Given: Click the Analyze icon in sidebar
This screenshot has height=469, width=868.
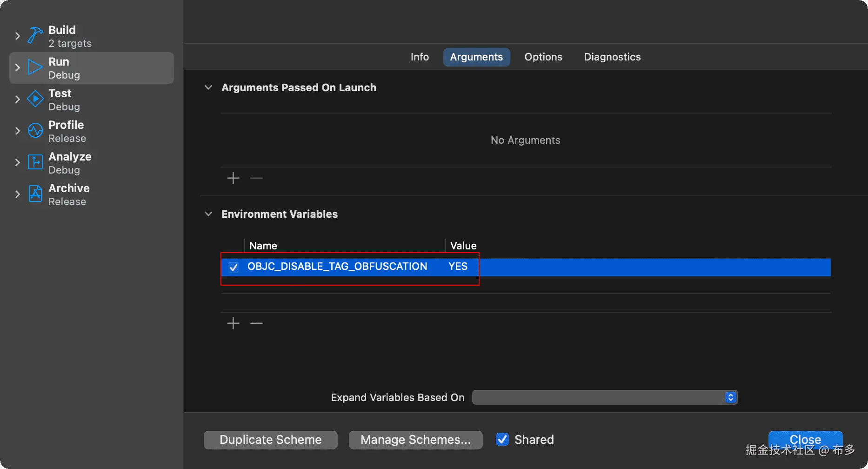Looking at the screenshot, I should (x=35, y=162).
